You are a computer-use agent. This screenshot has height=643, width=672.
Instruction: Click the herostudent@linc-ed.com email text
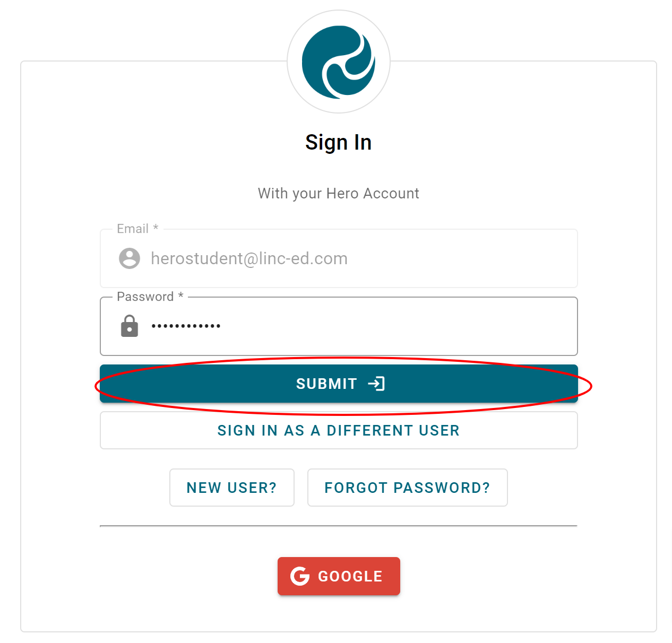(249, 258)
